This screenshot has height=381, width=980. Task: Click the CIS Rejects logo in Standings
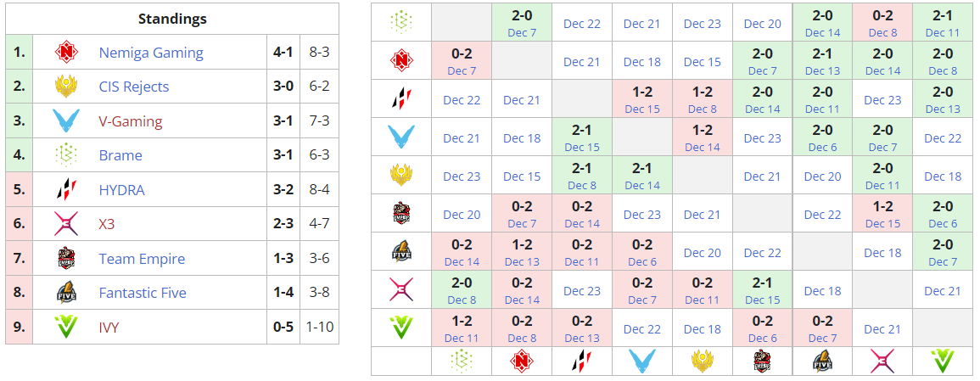66,87
